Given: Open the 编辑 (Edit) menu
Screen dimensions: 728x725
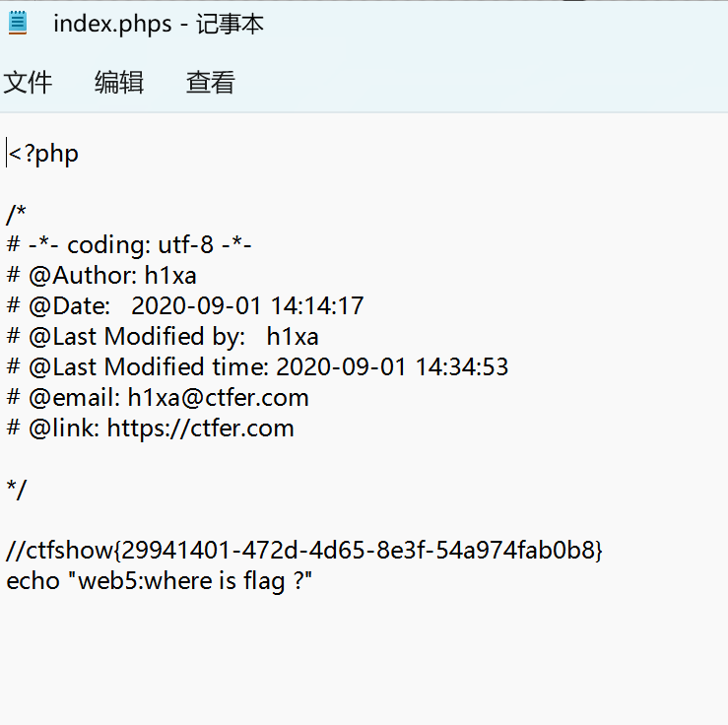Looking at the screenshot, I should click(119, 83).
